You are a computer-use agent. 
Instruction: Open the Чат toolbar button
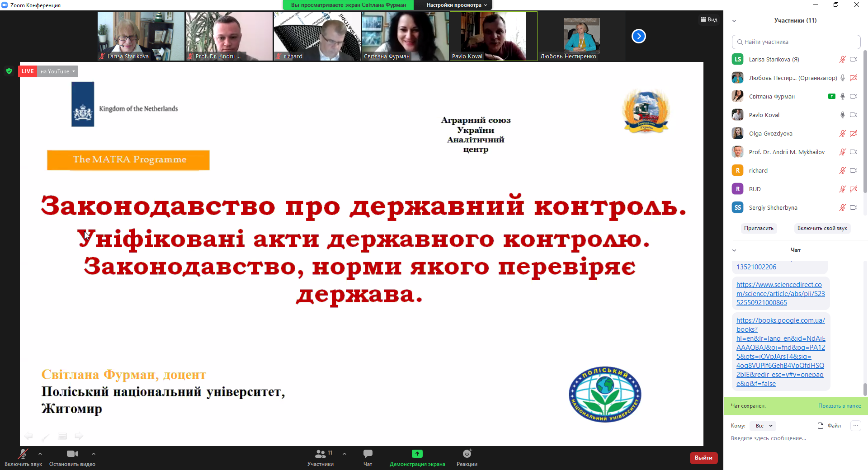coord(368,457)
